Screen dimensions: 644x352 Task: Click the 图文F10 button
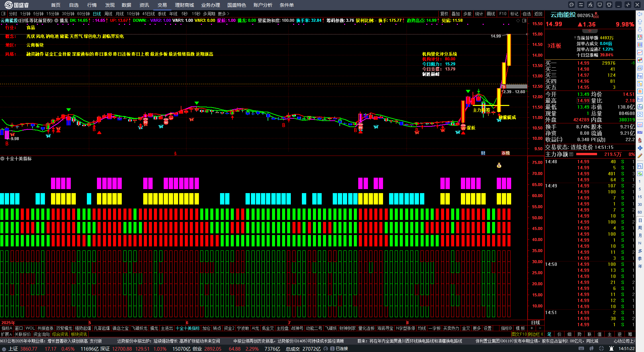[x=519, y=334]
